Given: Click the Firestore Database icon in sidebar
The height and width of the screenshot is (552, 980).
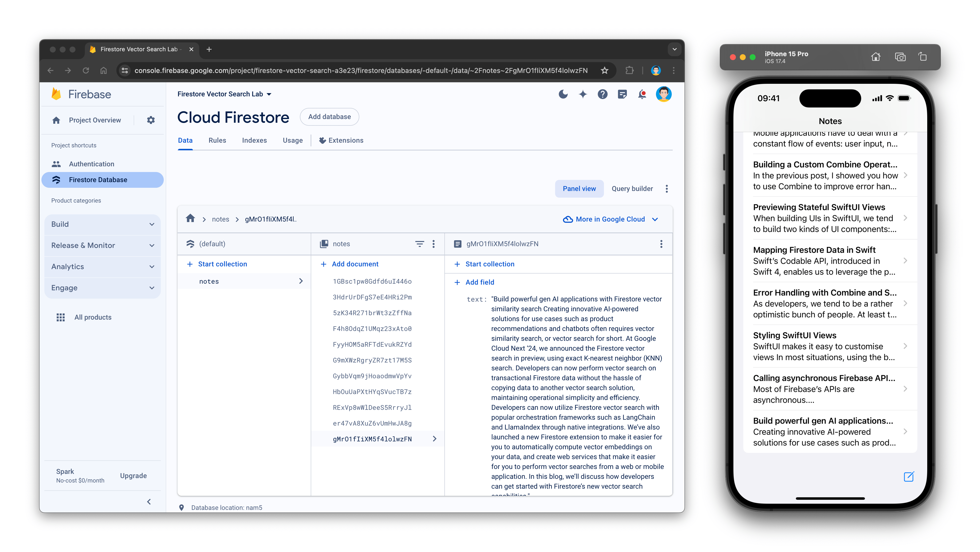Looking at the screenshot, I should pyautogui.click(x=56, y=179).
